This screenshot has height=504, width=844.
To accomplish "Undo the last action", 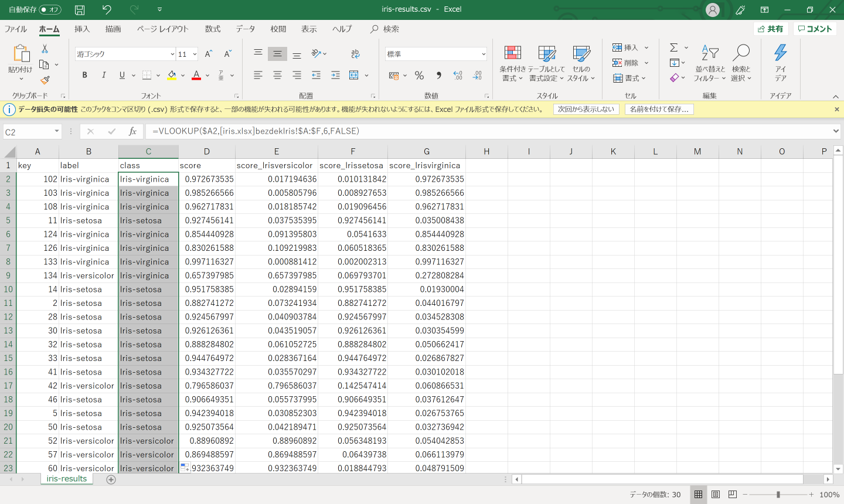I will (107, 9).
